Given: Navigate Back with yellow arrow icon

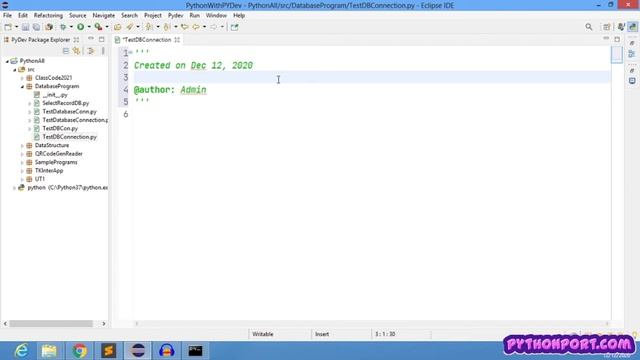Looking at the screenshot, I should pos(196,27).
